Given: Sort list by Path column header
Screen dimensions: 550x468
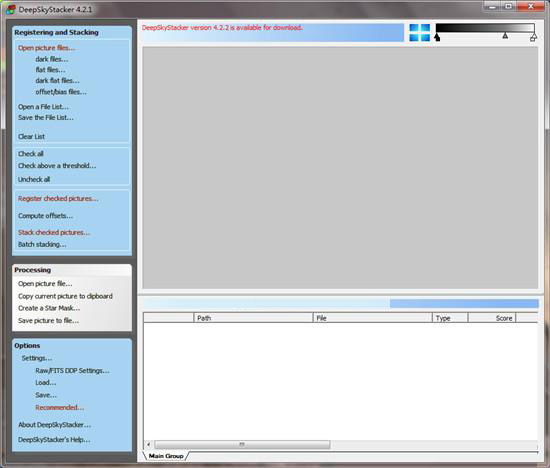Looking at the screenshot, I should tap(253, 318).
